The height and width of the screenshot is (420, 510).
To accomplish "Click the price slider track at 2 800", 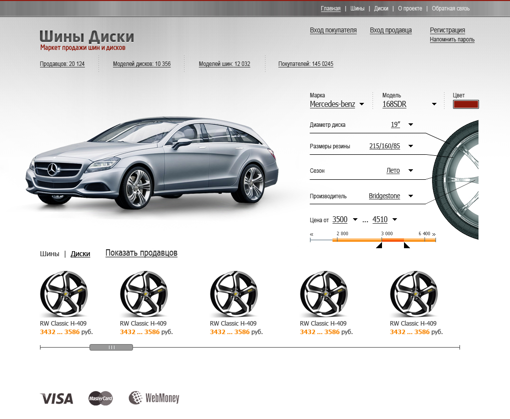I will (x=337, y=240).
